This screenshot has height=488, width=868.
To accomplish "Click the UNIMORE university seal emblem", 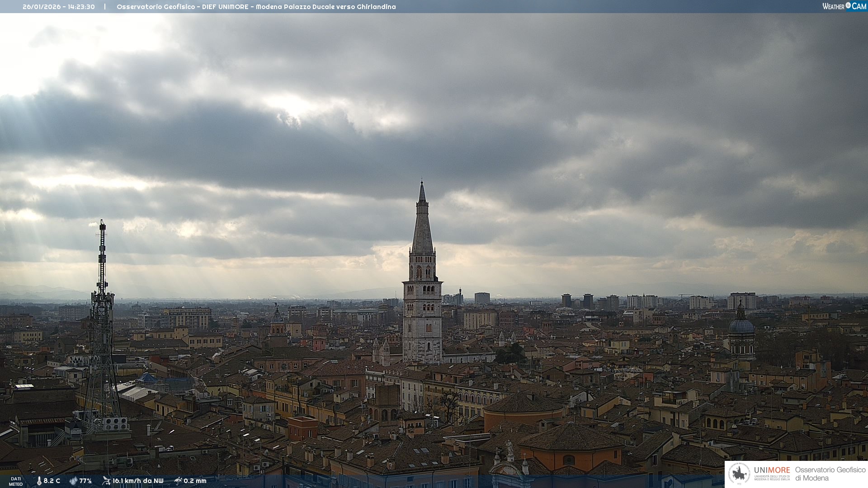I will pyautogui.click(x=739, y=474).
